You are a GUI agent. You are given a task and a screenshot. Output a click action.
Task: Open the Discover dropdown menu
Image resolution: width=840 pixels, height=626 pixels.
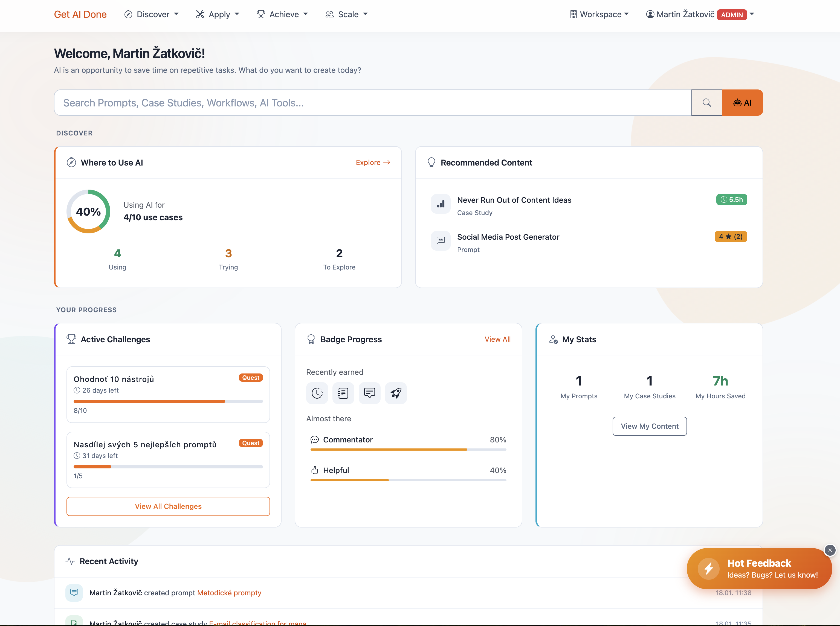[152, 15]
